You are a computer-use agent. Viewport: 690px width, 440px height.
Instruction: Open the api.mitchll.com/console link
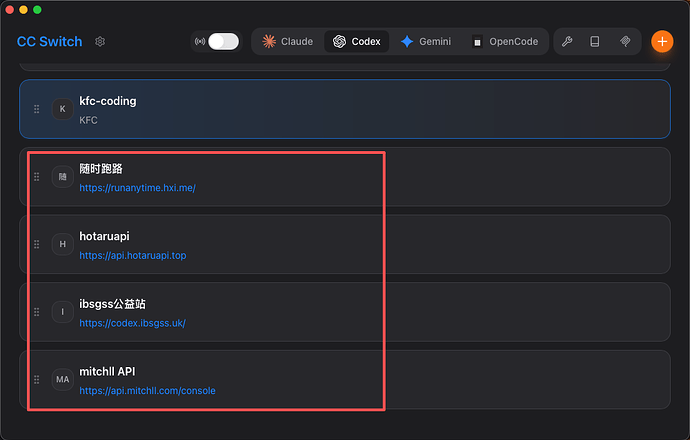pyautogui.click(x=147, y=390)
